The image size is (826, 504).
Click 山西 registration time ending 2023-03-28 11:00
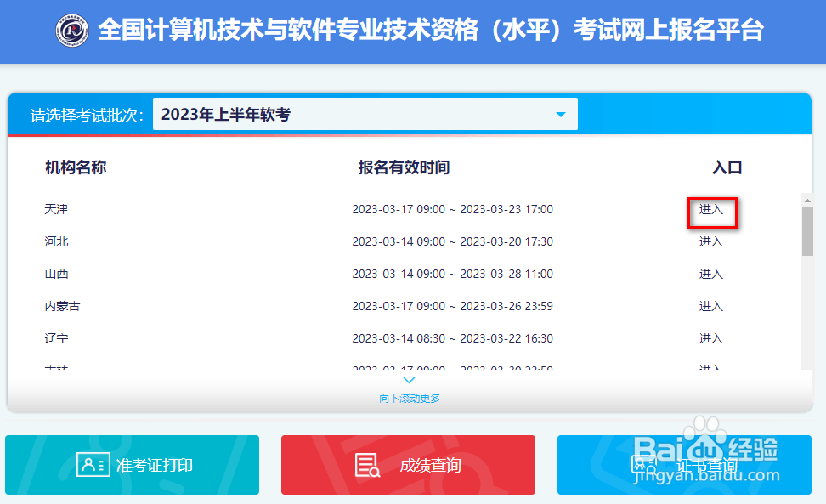[452, 274]
